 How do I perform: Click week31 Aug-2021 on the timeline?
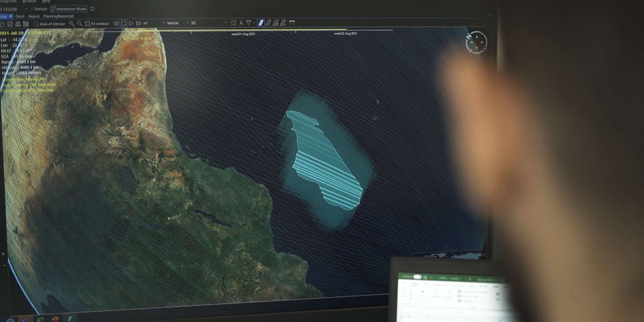click(x=243, y=34)
